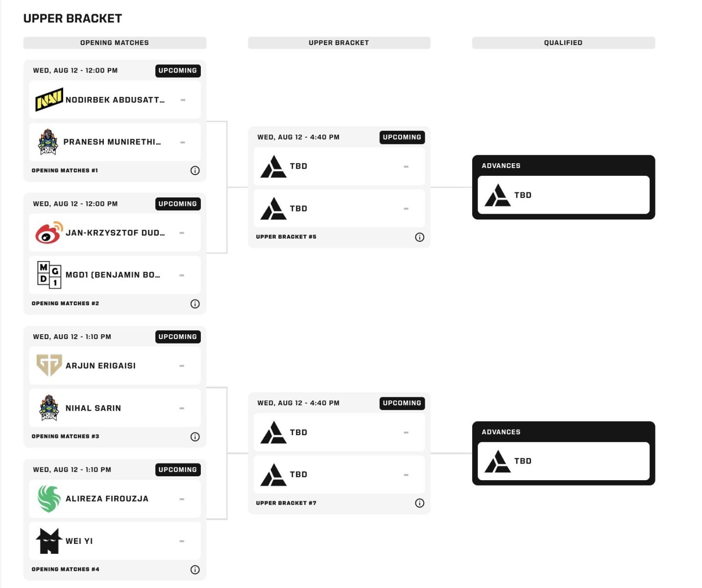Screen dimensions: 702x588
Task: Open top Advances TBD card
Action: coord(563,195)
